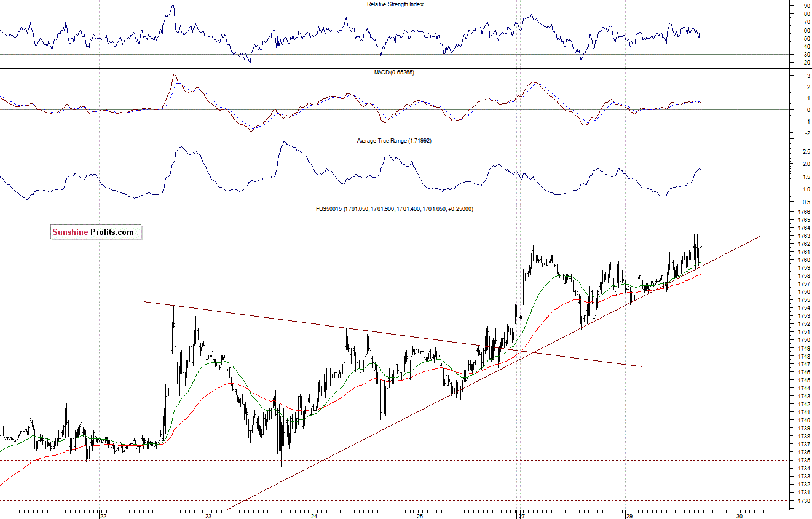Open the SunshineProfits.com logo link
This screenshot has height=519, width=812.
[x=96, y=232]
